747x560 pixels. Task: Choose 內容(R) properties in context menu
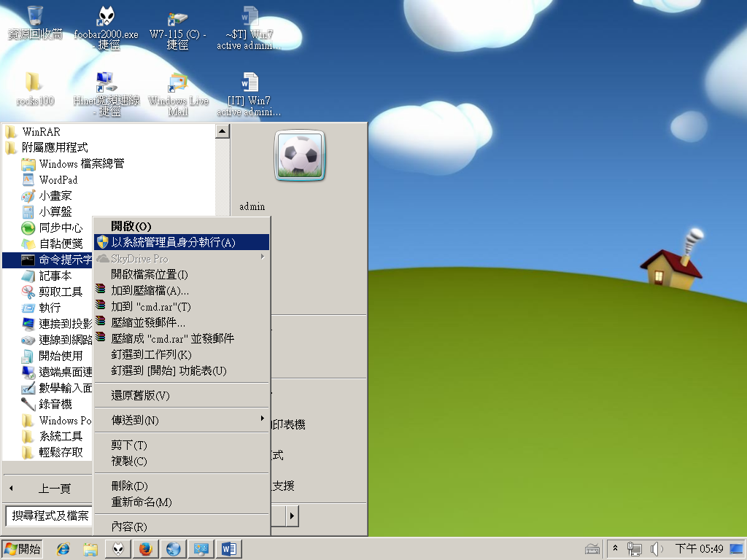182,527
